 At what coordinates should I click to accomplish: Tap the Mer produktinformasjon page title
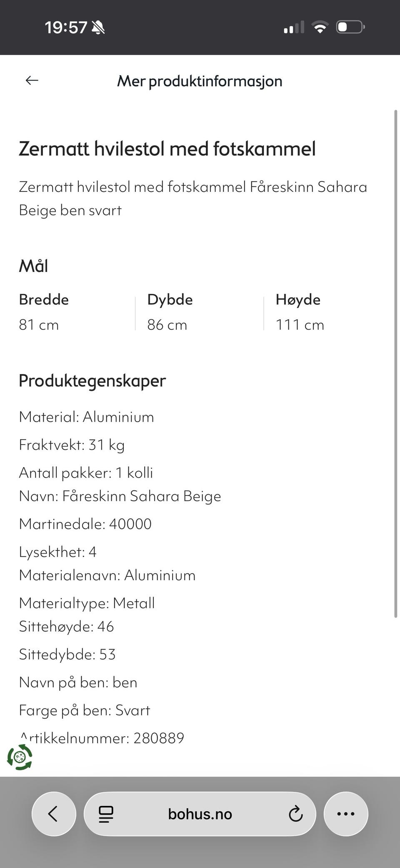pos(200,81)
